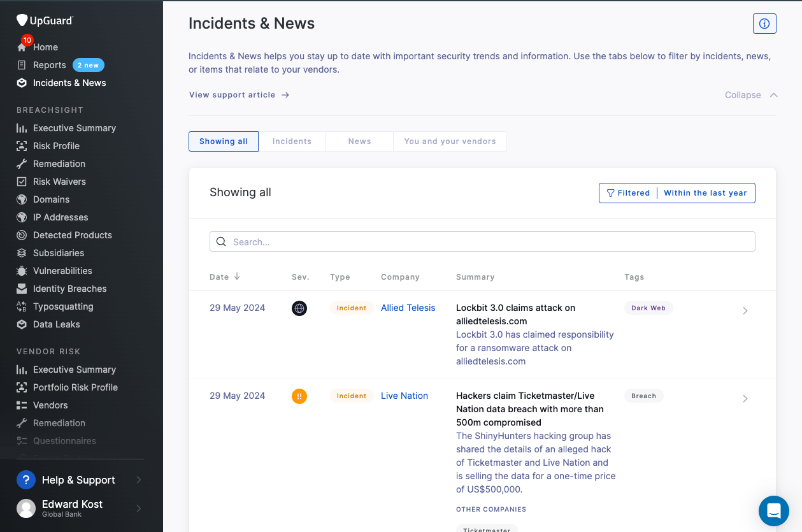Click the Detected Products icon
Viewport: 802px width, 532px height.
22,235
